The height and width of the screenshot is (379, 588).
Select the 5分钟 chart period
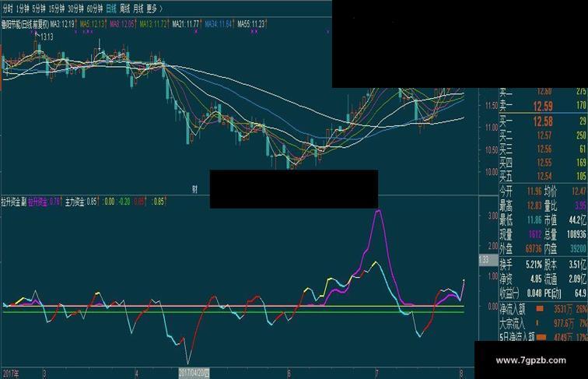(x=39, y=9)
